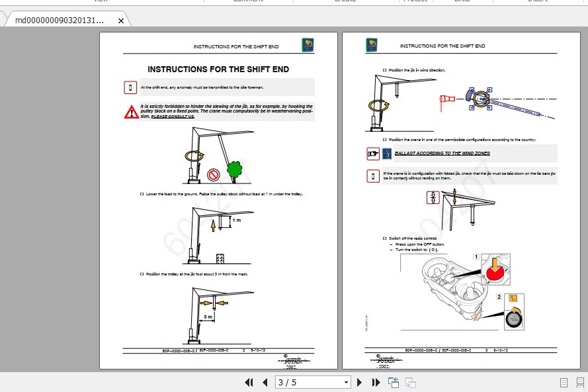Go forward to the next view

click(410, 382)
